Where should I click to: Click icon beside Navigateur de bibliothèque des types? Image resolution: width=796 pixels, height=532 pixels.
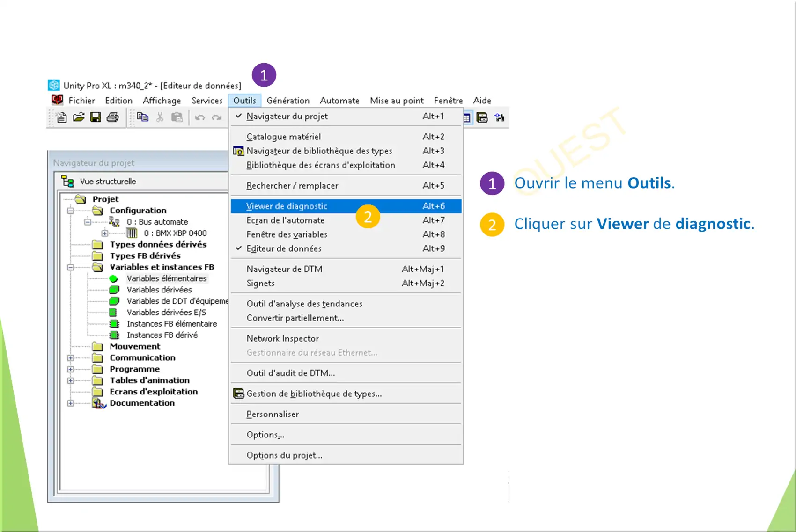click(238, 151)
